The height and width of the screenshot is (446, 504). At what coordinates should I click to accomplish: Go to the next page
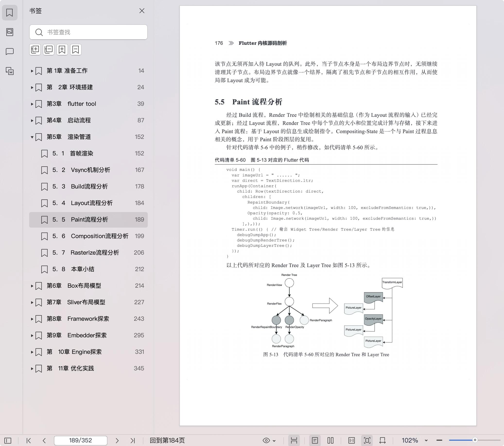pos(117,440)
